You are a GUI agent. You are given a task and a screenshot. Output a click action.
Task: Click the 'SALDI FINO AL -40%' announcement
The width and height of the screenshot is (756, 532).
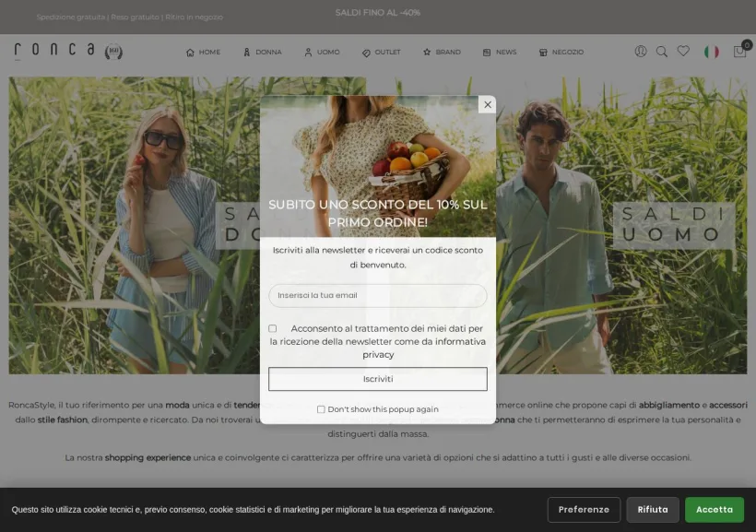click(377, 13)
